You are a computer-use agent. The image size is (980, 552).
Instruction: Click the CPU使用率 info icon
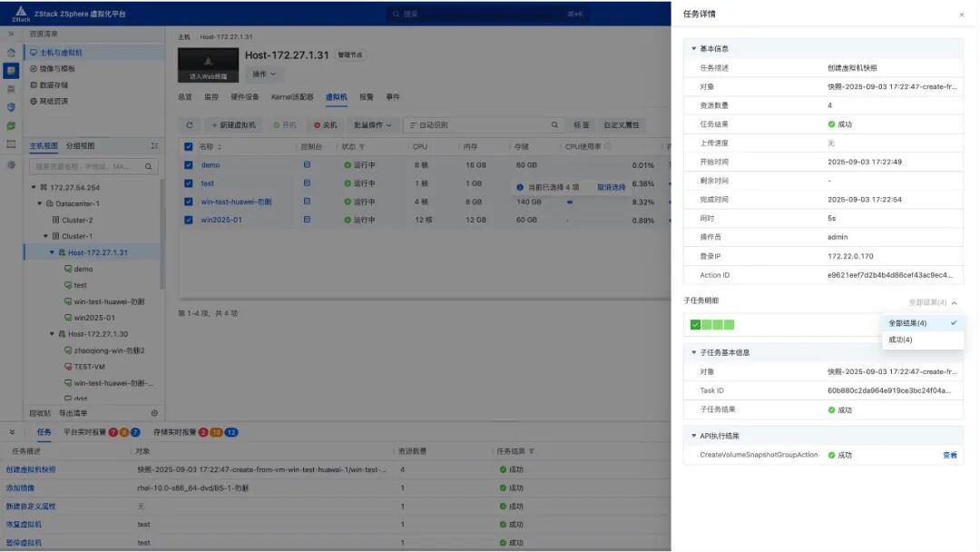[607, 147]
